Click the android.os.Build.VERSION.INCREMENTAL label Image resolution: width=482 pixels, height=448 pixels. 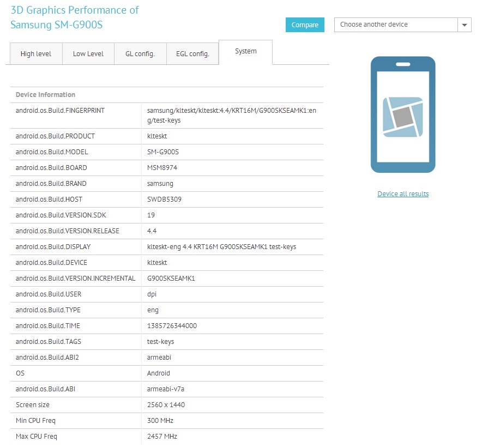76,279
